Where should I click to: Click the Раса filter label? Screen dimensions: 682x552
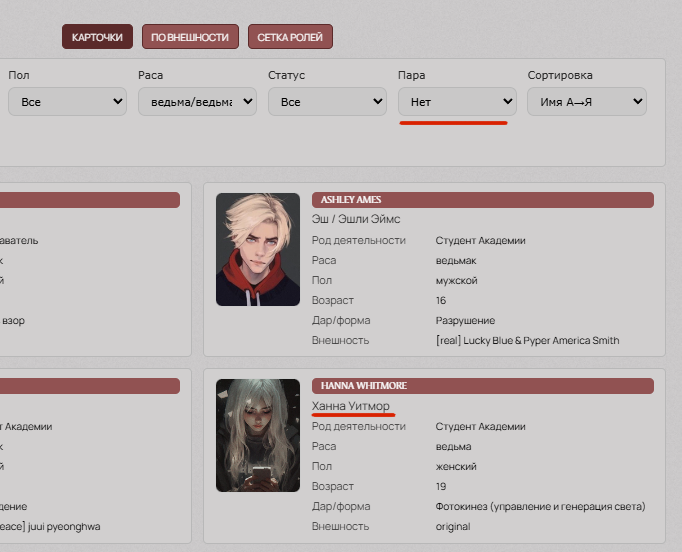coord(150,75)
